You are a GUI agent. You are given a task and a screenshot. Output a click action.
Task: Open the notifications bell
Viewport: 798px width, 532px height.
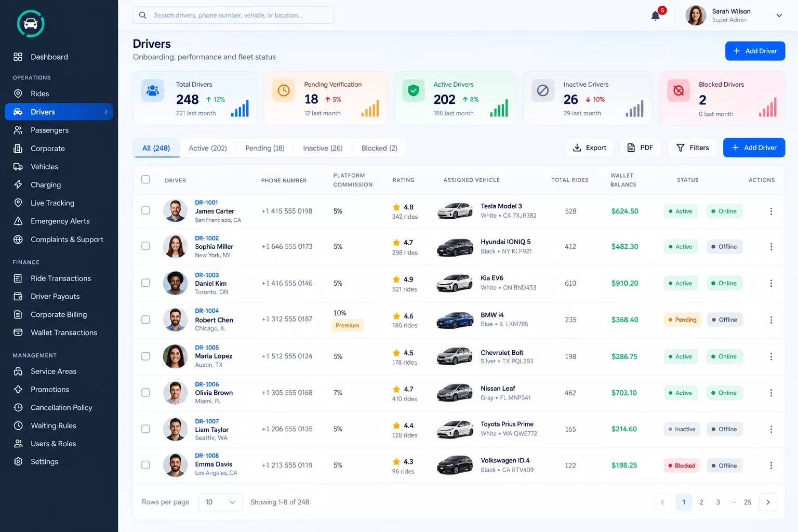coord(656,16)
